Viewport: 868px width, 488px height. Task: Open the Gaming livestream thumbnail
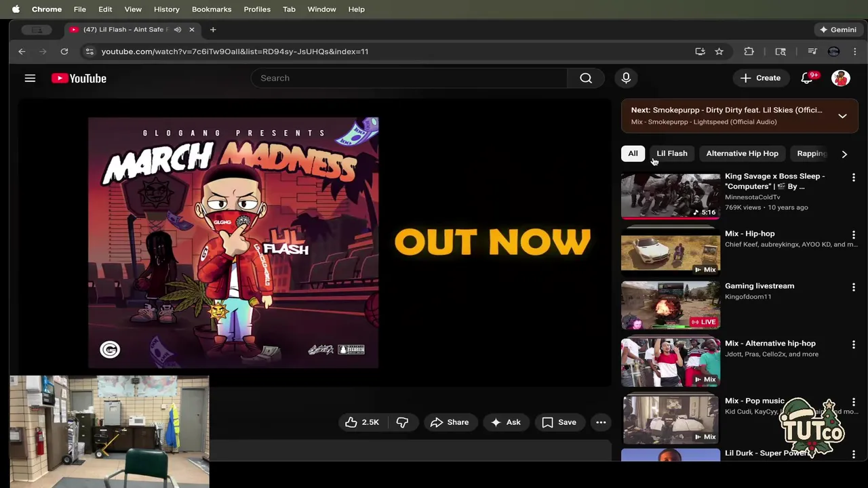pos(671,305)
